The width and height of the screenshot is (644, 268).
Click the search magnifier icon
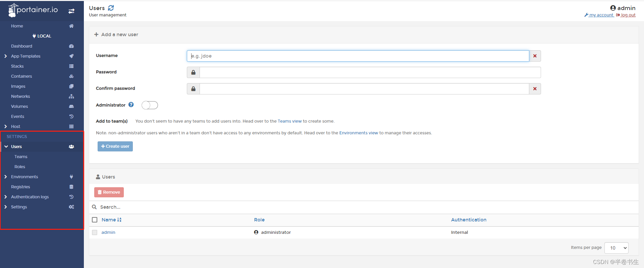point(95,207)
